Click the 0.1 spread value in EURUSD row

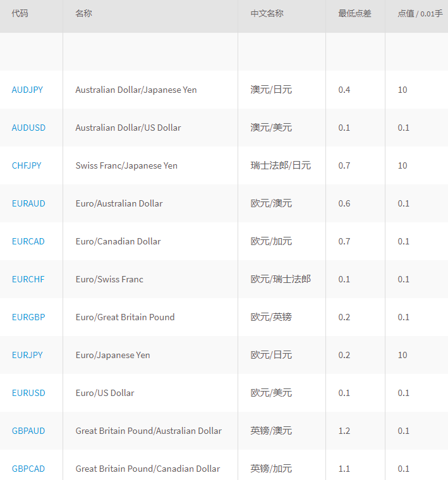click(x=344, y=393)
